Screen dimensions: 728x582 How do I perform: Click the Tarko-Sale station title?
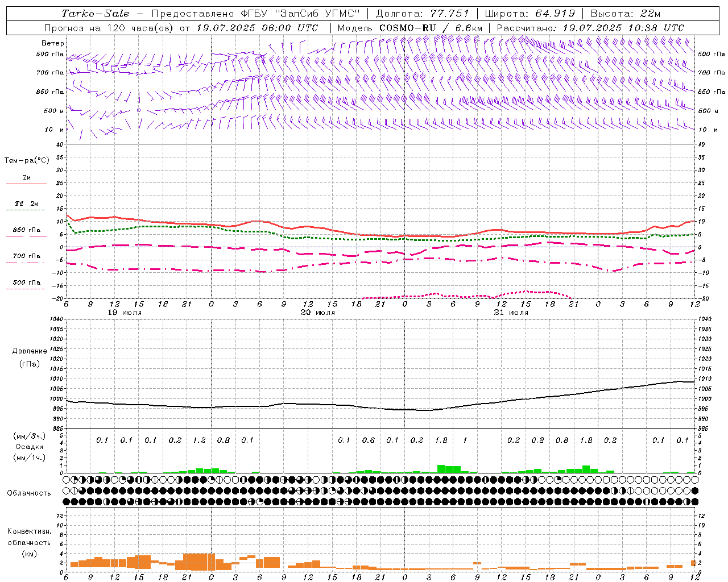pyautogui.click(x=95, y=14)
